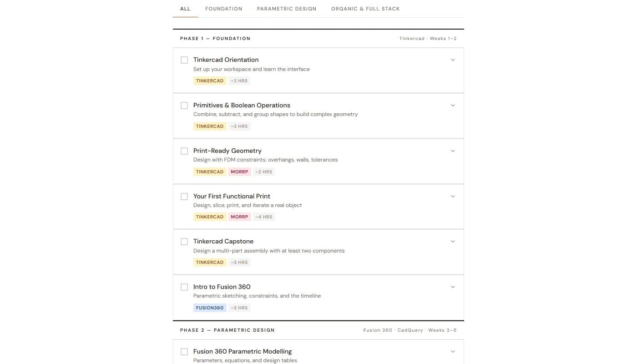Expand Primitives & Boolean Operations chevron
Image resolution: width=637 pixels, height=364 pixels.
[x=453, y=106]
